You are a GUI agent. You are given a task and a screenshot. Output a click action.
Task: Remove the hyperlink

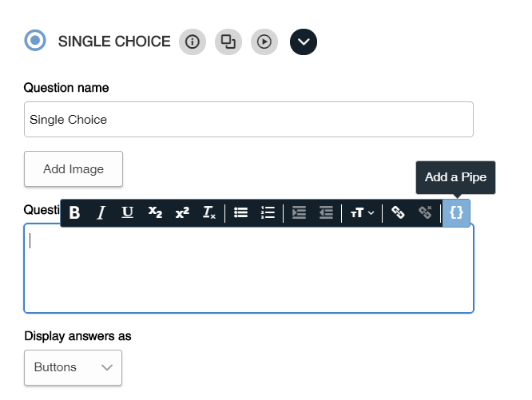tap(425, 212)
